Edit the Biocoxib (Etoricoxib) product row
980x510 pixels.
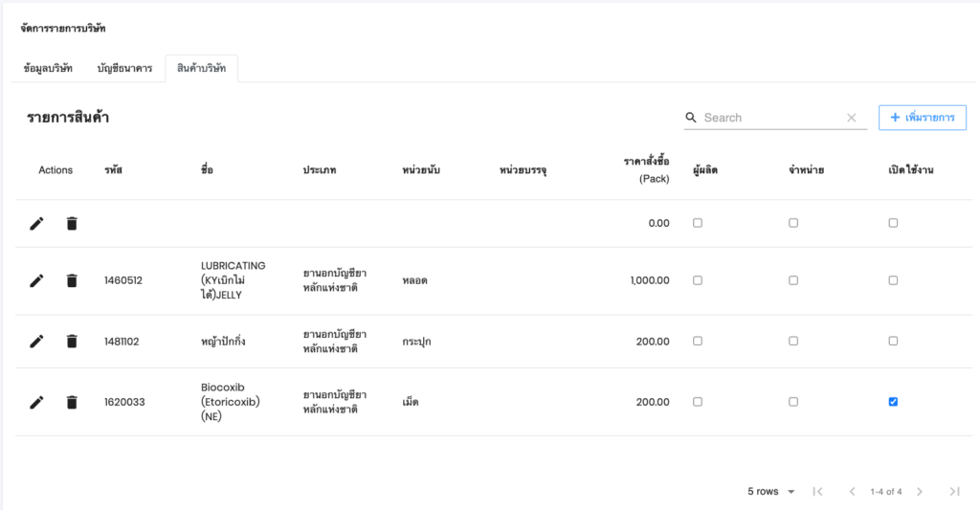pos(36,402)
